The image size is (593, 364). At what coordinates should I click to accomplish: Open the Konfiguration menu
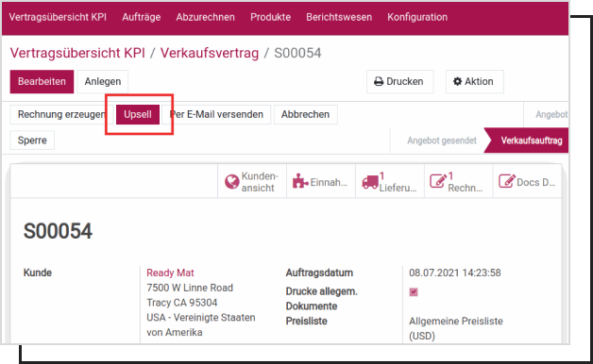pos(417,17)
